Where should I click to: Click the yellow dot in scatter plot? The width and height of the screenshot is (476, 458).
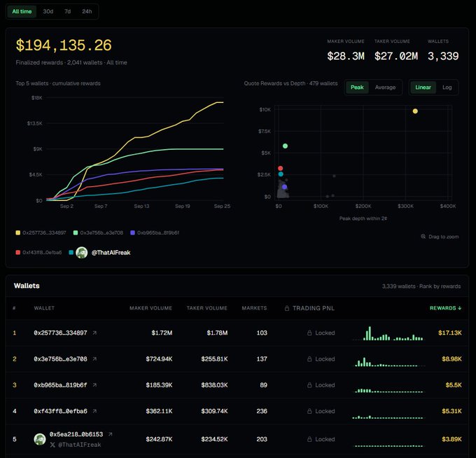tap(415, 111)
